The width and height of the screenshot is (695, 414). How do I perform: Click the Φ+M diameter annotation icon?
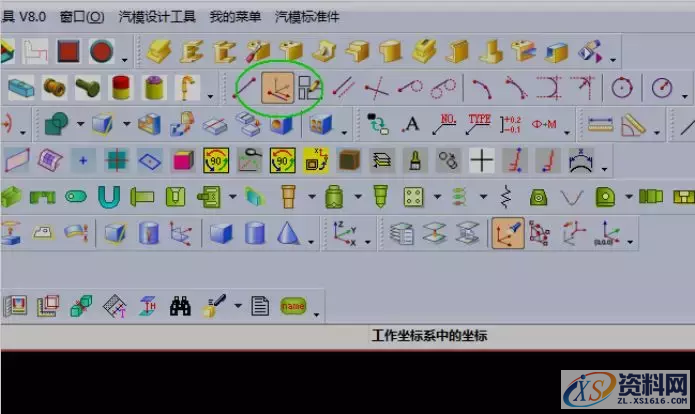tap(544, 125)
